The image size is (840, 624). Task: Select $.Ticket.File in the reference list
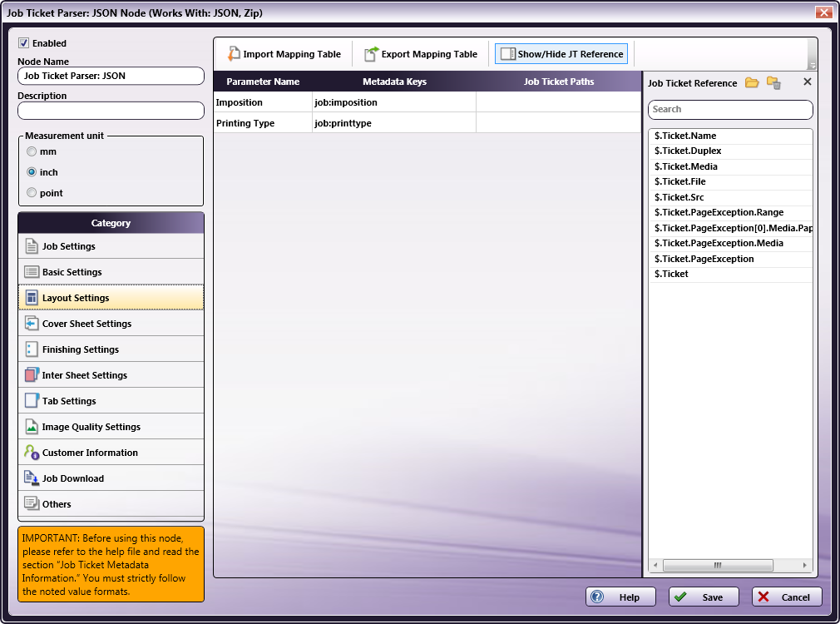coord(730,181)
